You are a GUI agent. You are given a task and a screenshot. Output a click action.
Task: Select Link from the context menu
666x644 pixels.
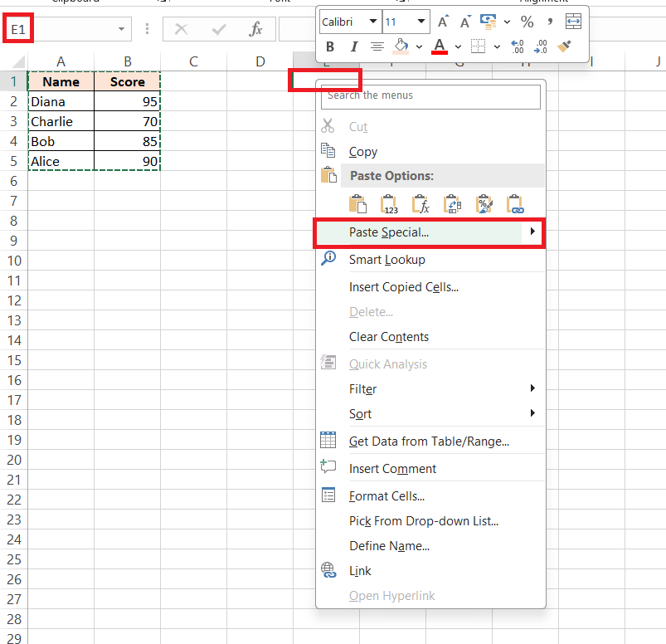430,570
